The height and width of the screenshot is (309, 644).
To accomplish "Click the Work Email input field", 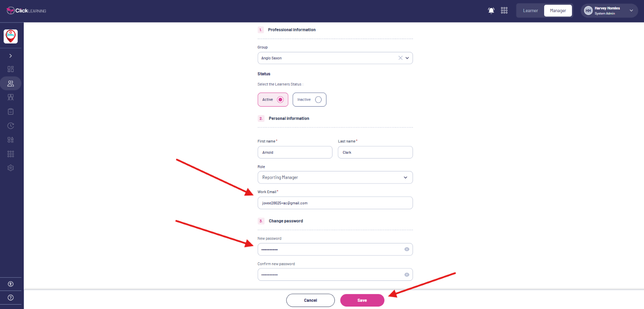I will (335, 203).
